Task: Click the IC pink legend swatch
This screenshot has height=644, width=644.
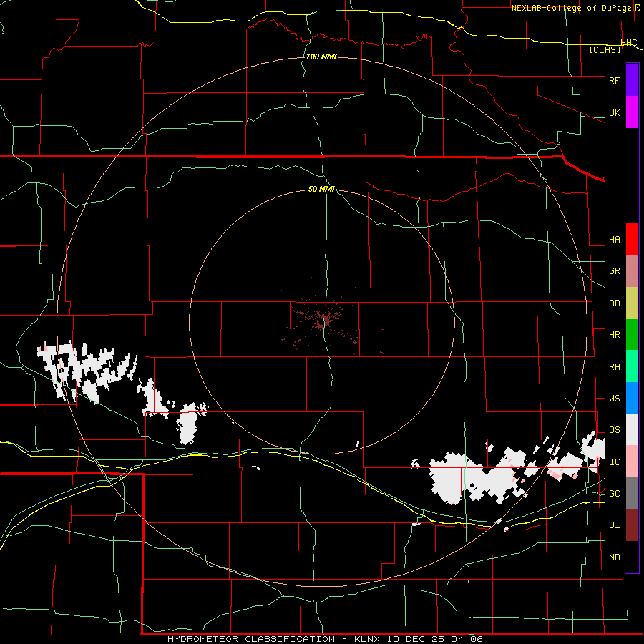Action: 632,462
